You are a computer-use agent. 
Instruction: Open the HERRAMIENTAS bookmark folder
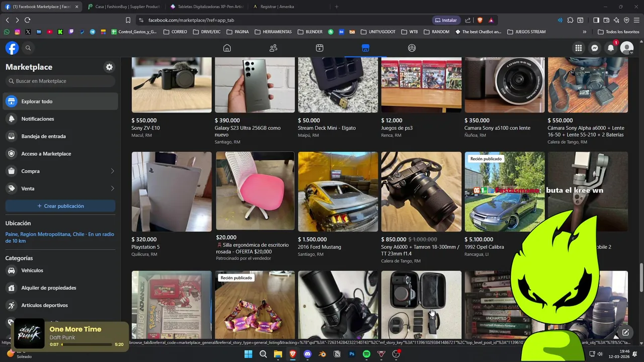point(273,32)
